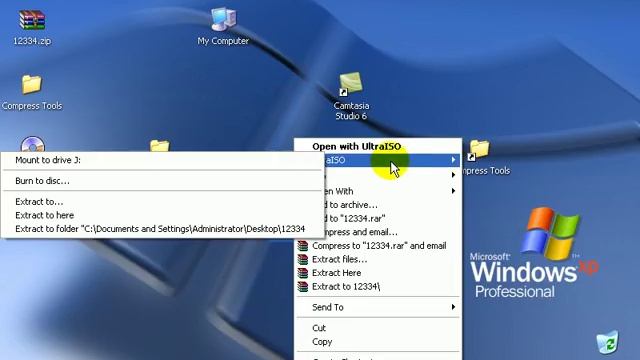Screen dimensions: 640x360
Task: Select the Camtasia Studio 6 label text
Action: coord(351,111)
